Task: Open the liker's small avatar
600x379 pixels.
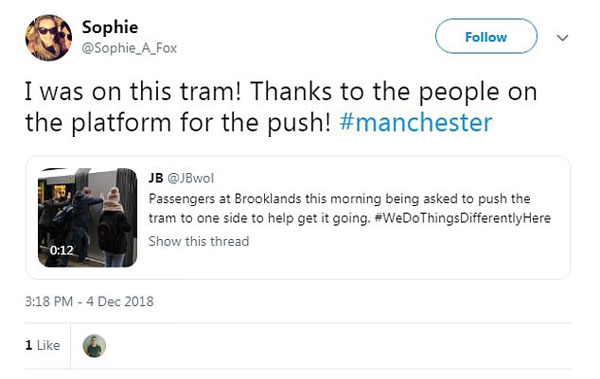Action: [94, 346]
